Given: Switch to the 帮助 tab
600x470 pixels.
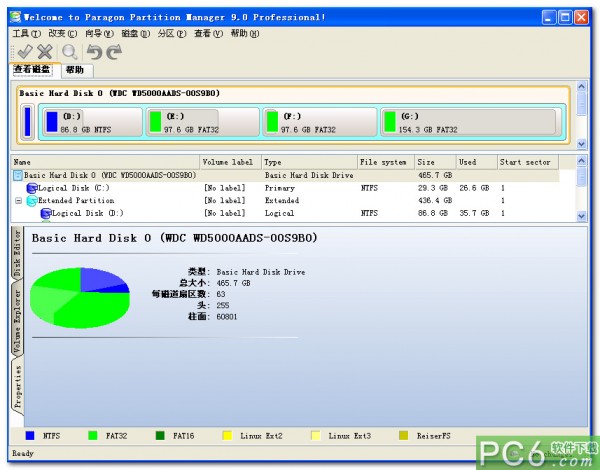Looking at the screenshot, I should click(x=75, y=70).
